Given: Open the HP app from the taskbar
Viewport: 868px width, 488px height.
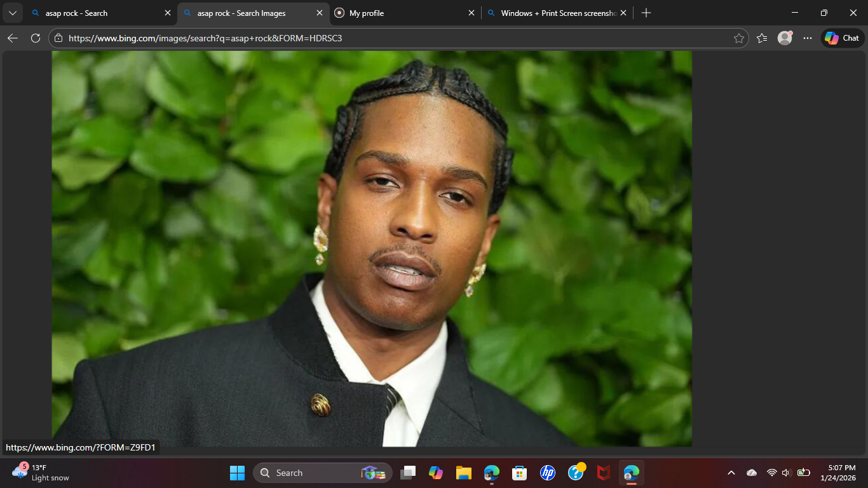Looking at the screenshot, I should coord(546,473).
